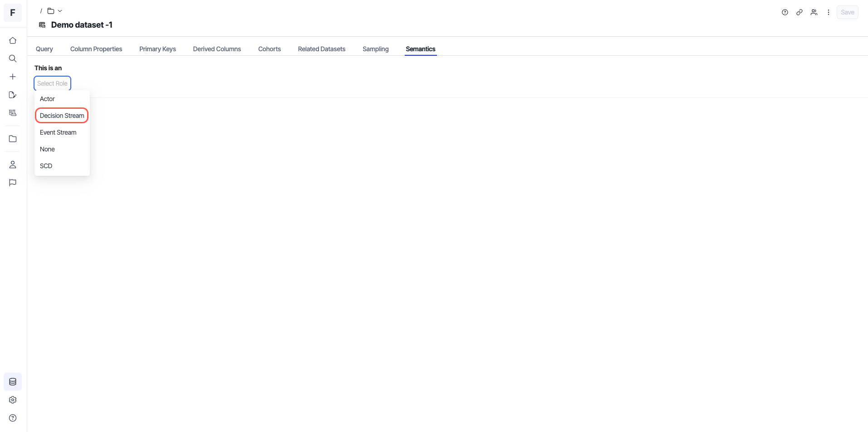
Task: Open the user profile sidebar icon
Action: click(x=12, y=164)
